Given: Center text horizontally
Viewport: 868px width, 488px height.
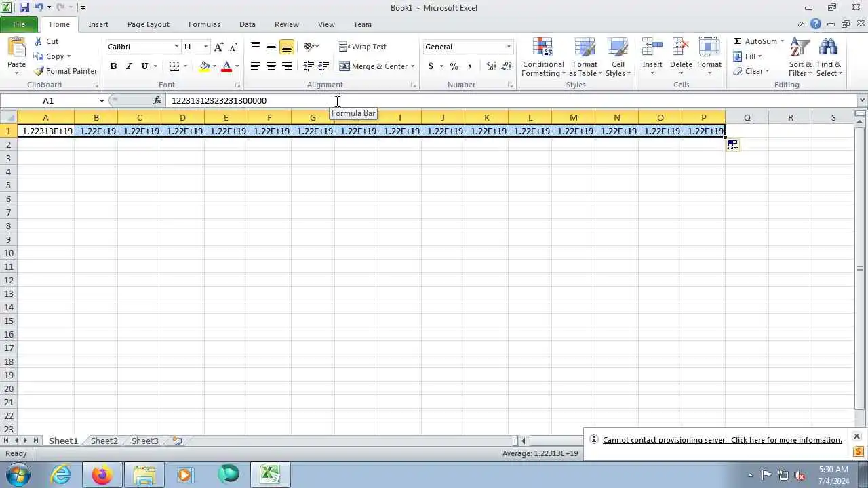Looking at the screenshot, I should (271, 66).
